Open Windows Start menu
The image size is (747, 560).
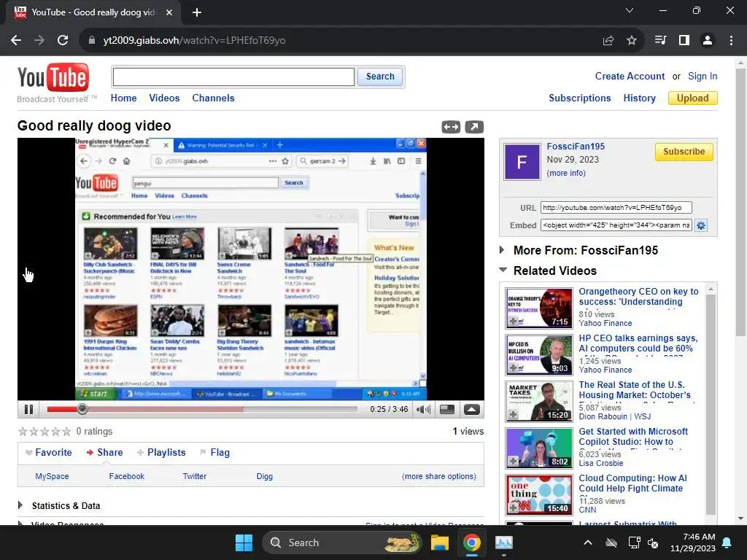tap(244, 542)
